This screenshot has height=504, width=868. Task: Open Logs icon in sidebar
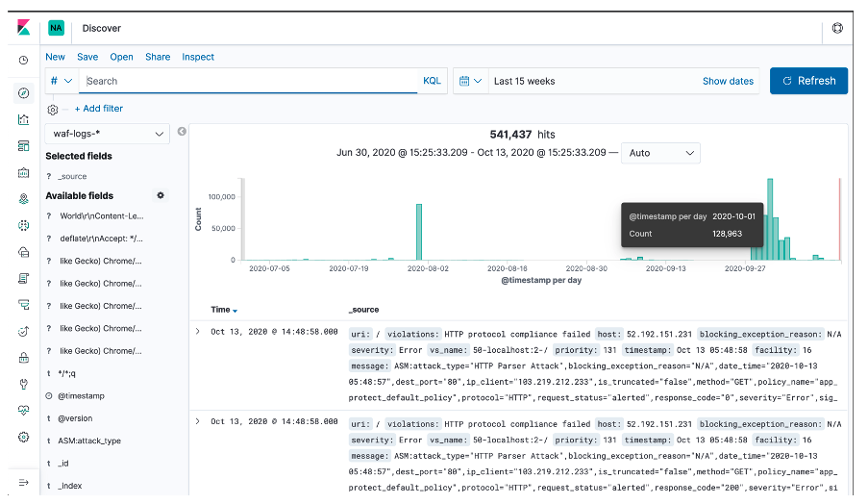23,278
